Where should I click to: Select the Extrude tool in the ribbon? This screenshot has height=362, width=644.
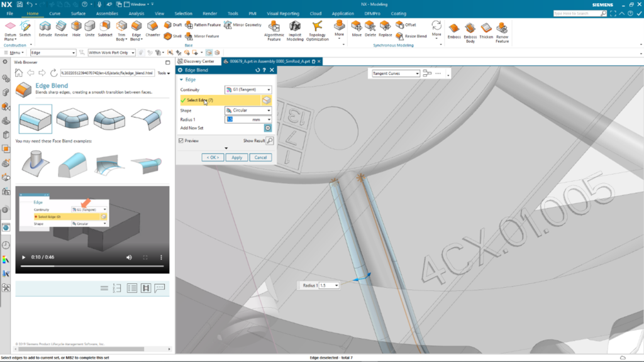(x=45, y=28)
